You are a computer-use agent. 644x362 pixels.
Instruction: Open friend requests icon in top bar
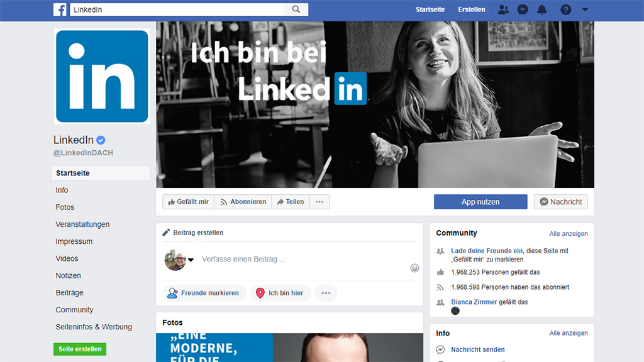pos(503,9)
